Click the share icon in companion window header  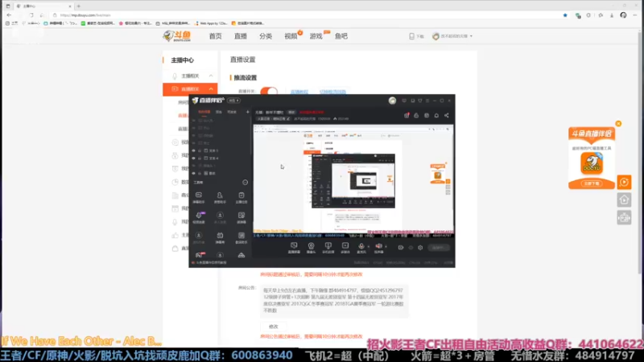(447, 115)
